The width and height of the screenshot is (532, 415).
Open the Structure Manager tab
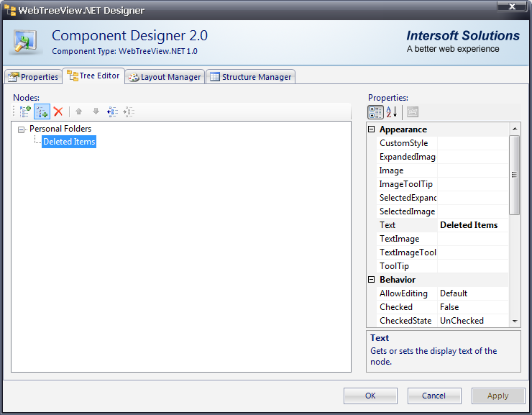[250, 77]
